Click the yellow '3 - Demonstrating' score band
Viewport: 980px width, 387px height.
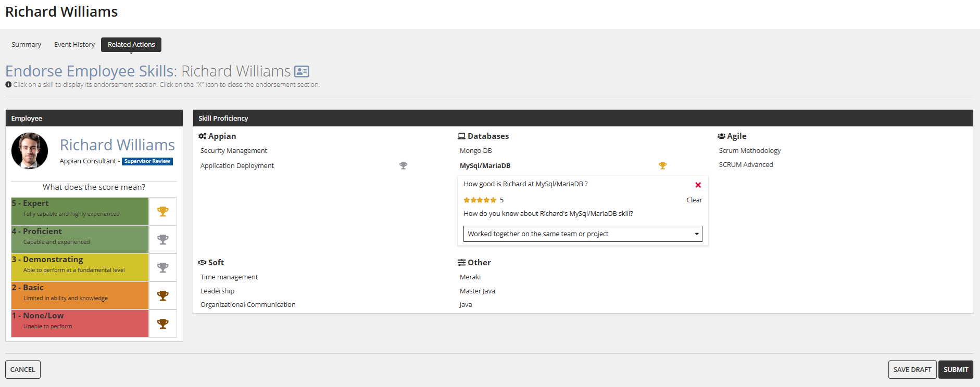coord(80,267)
